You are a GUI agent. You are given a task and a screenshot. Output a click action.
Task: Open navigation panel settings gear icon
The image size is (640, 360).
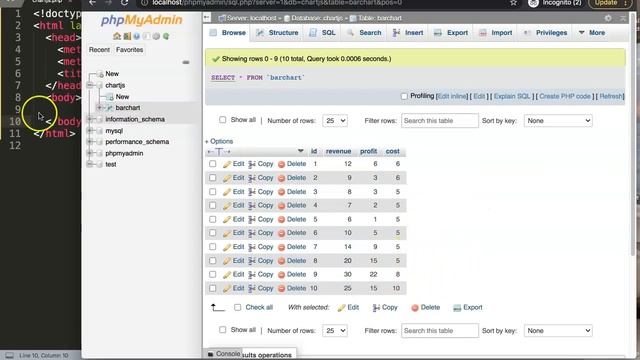point(156,36)
